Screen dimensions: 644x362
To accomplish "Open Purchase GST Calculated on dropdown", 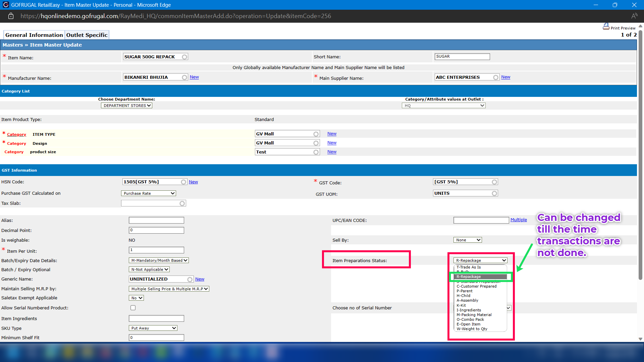I will tap(148, 193).
